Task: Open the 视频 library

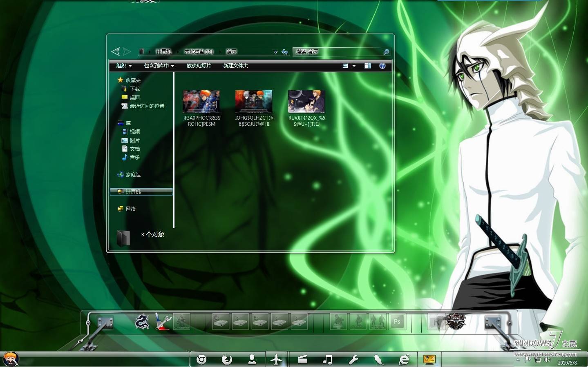Action: click(x=134, y=132)
